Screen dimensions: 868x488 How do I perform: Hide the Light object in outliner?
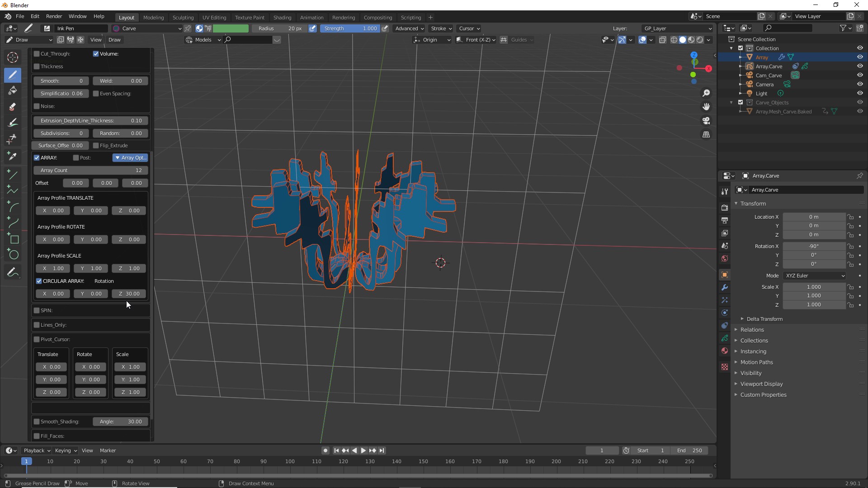[860, 94]
